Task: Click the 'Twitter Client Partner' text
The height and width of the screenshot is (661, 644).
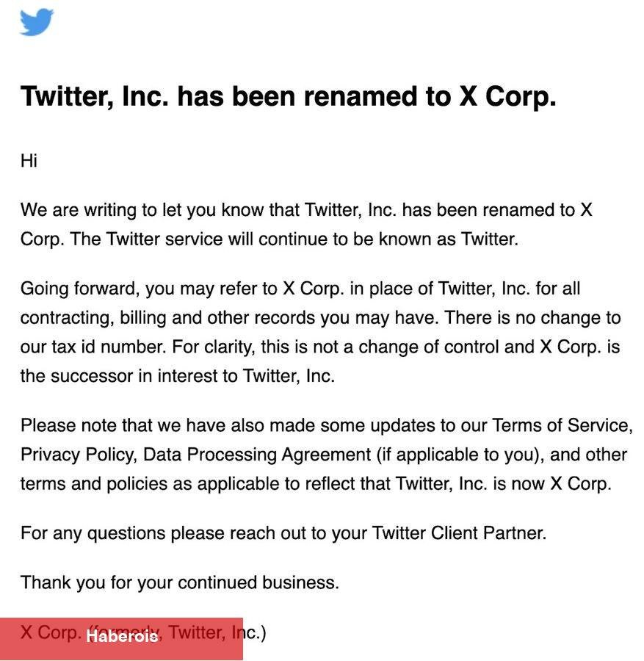Action: coord(459,533)
